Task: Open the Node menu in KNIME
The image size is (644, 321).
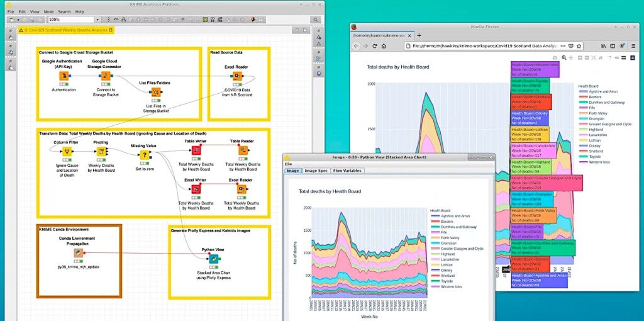Action: coord(48,12)
